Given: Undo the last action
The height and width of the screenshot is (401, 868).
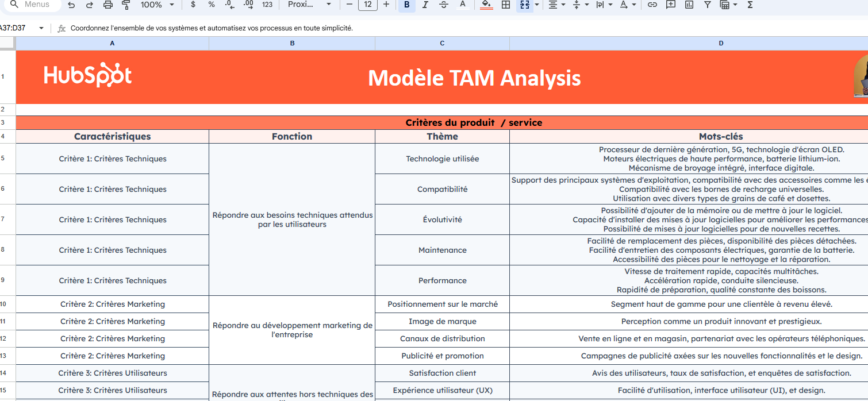Looking at the screenshot, I should point(71,5).
